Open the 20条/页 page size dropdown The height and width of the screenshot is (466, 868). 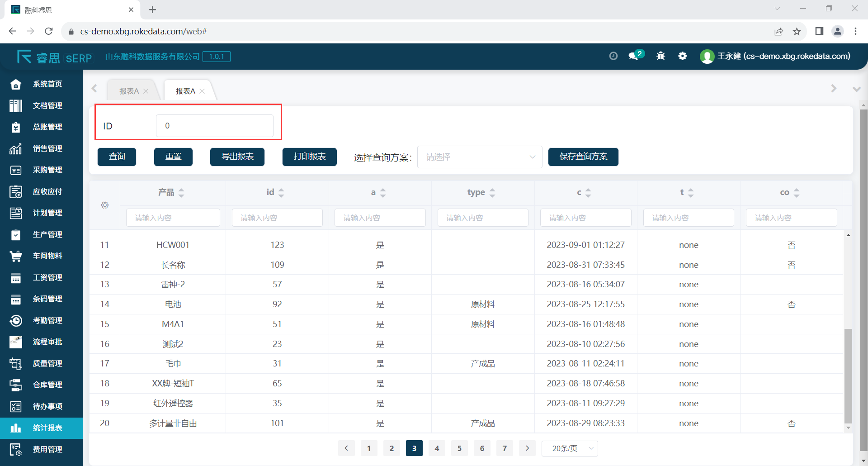[x=570, y=448]
